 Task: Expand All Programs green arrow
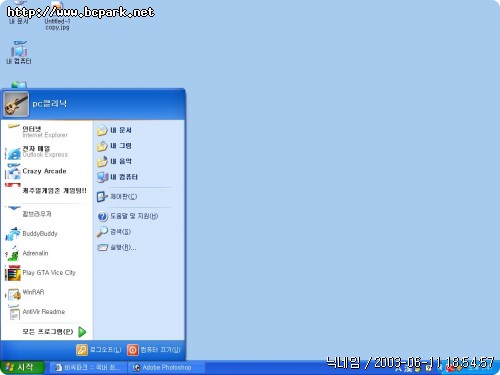click(82, 332)
